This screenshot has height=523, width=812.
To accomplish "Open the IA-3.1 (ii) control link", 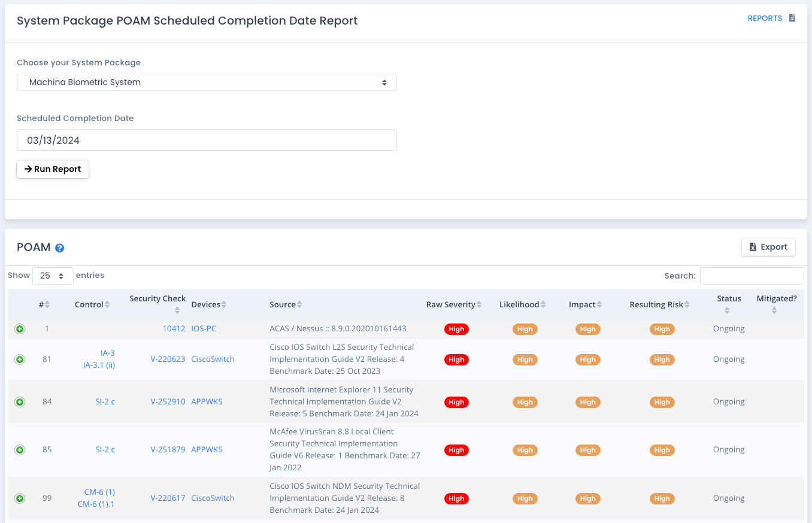I will pyautogui.click(x=99, y=365).
